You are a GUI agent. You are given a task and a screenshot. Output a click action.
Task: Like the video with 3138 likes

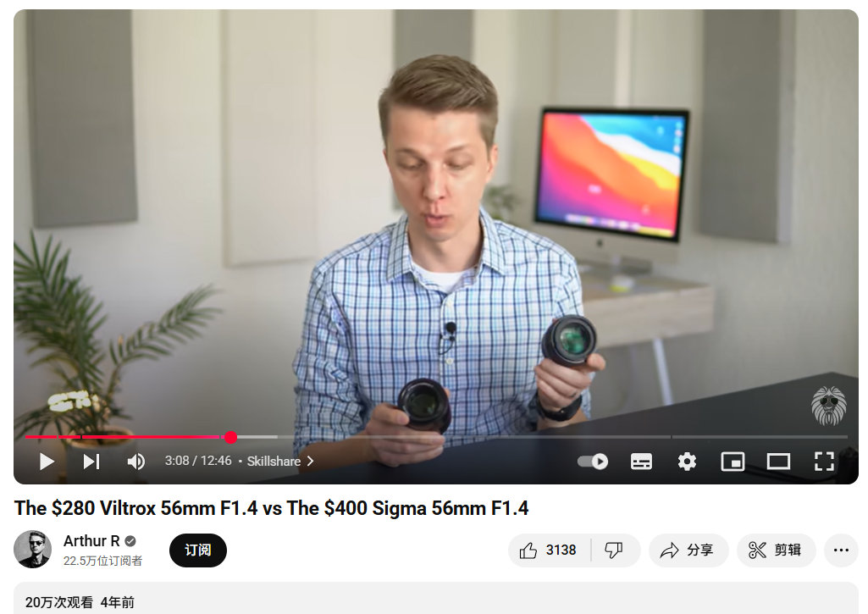[x=549, y=550]
